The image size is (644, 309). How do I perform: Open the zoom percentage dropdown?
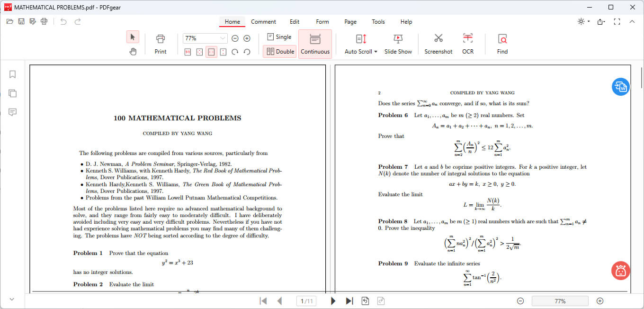223,38
